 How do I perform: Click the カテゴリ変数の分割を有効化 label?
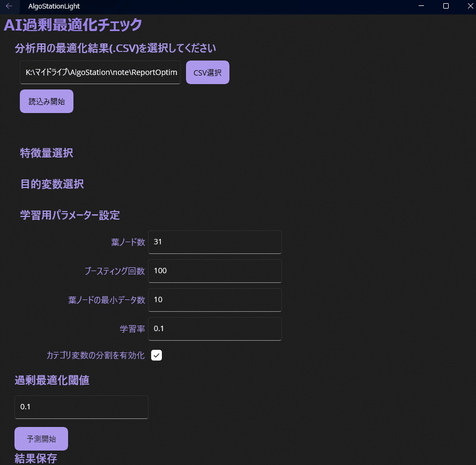[95, 355]
